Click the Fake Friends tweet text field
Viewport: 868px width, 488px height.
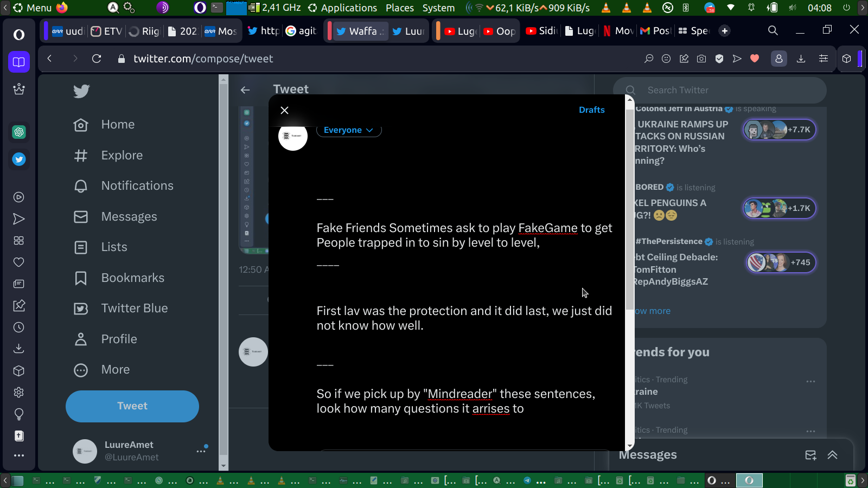(464, 235)
